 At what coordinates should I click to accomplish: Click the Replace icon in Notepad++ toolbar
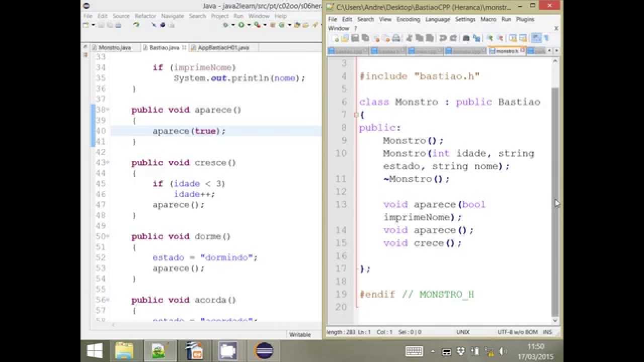(x=476, y=38)
